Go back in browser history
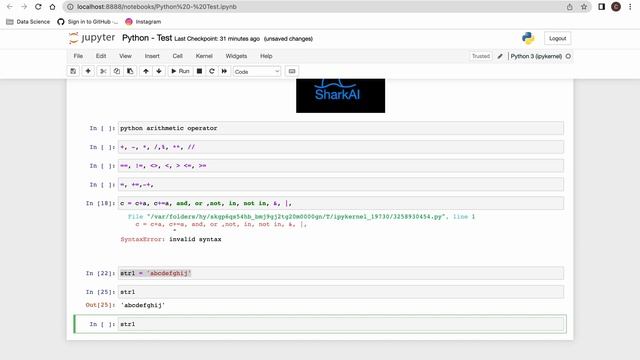 click(10, 7)
